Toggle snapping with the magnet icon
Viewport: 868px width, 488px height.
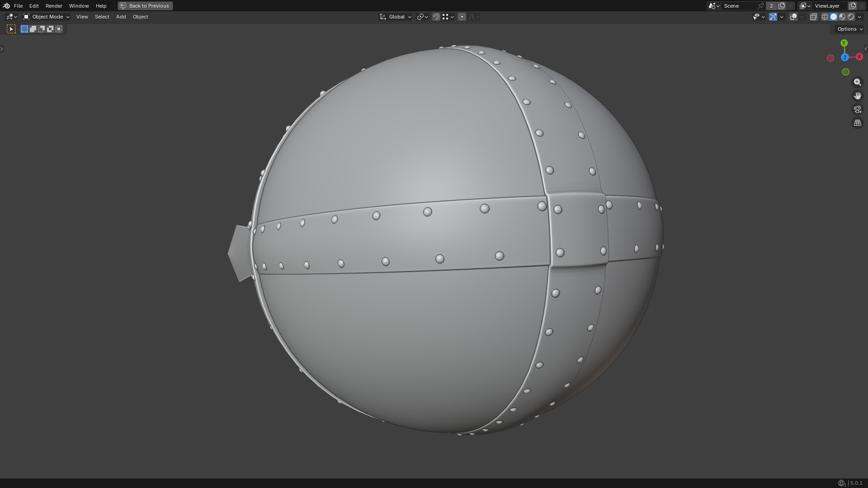(436, 17)
